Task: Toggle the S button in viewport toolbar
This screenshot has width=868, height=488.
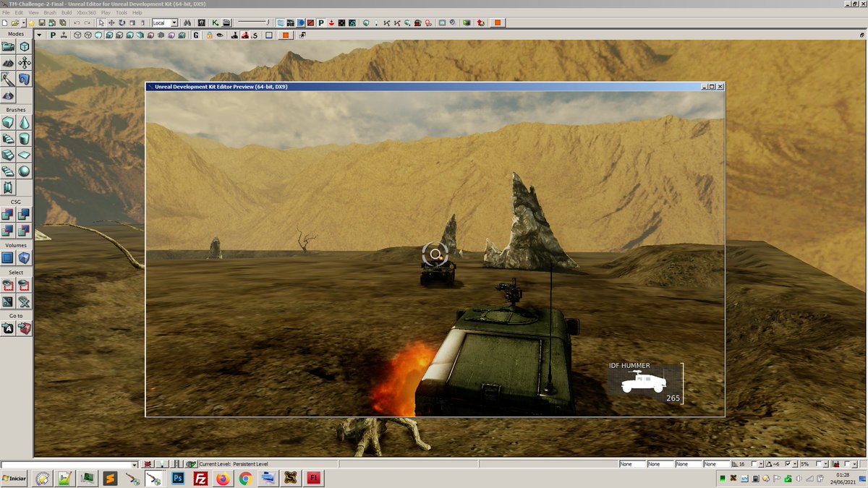Action: point(255,35)
